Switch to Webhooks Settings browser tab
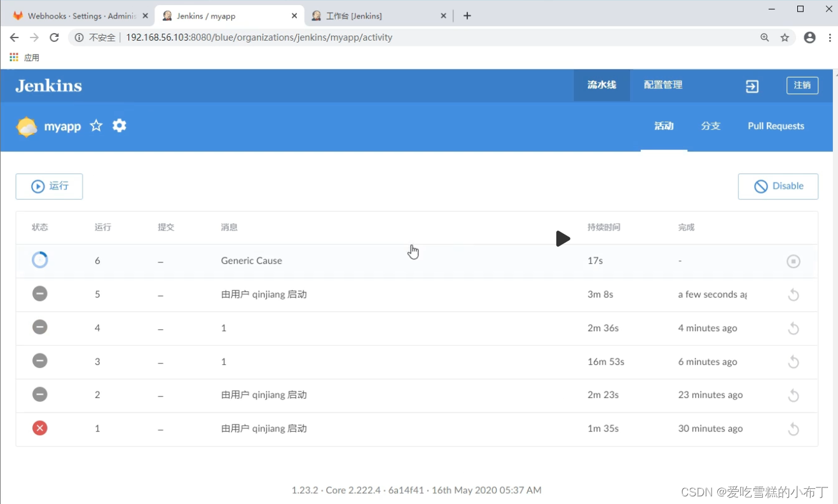838x504 pixels. click(x=79, y=16)
